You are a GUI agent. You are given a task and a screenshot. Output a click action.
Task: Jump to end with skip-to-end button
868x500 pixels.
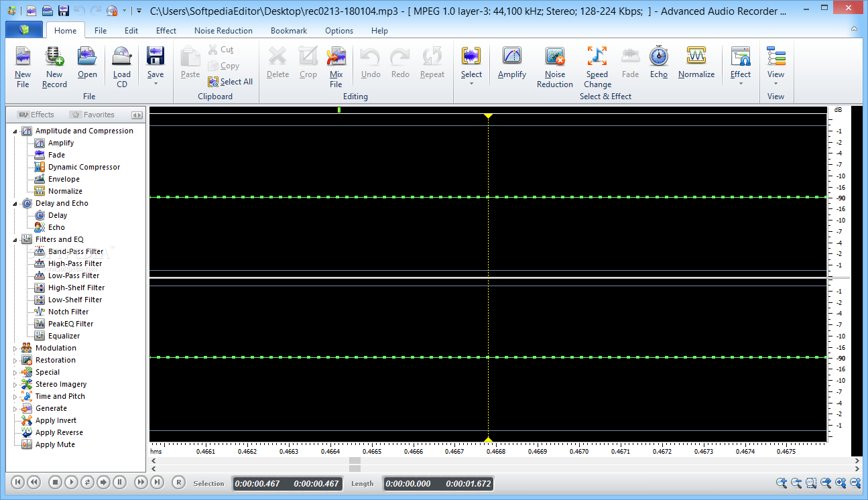(157, 482)
